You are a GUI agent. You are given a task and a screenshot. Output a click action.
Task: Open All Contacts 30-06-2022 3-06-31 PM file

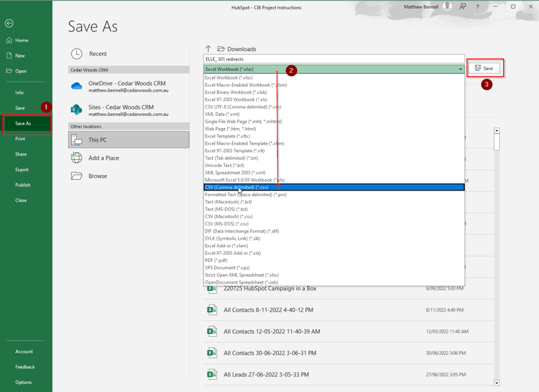click(348, 353)
